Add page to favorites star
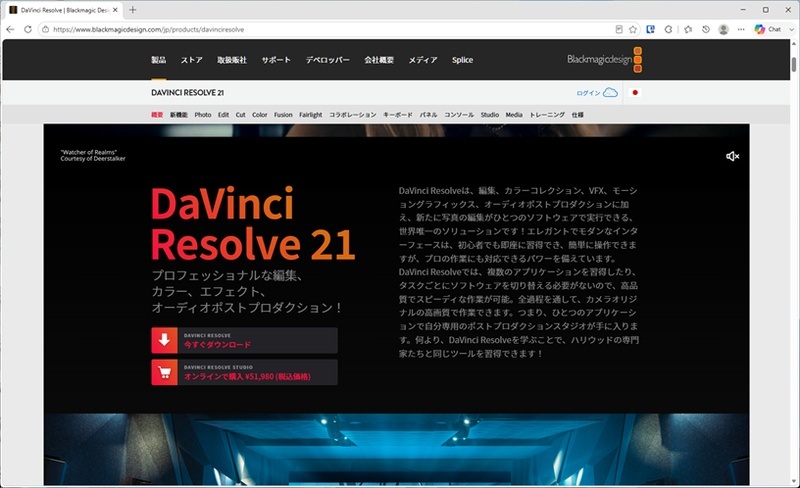800x488 pixels. click(x=633, y=30)
